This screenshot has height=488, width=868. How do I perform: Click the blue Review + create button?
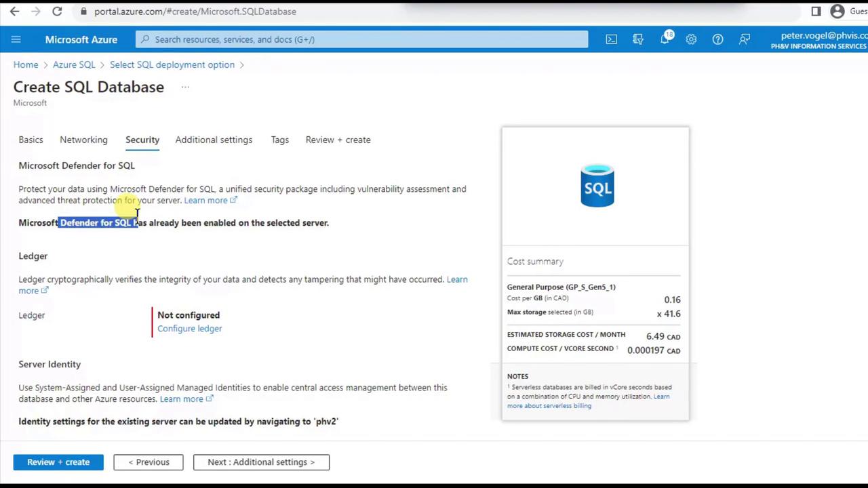(58, 462)
